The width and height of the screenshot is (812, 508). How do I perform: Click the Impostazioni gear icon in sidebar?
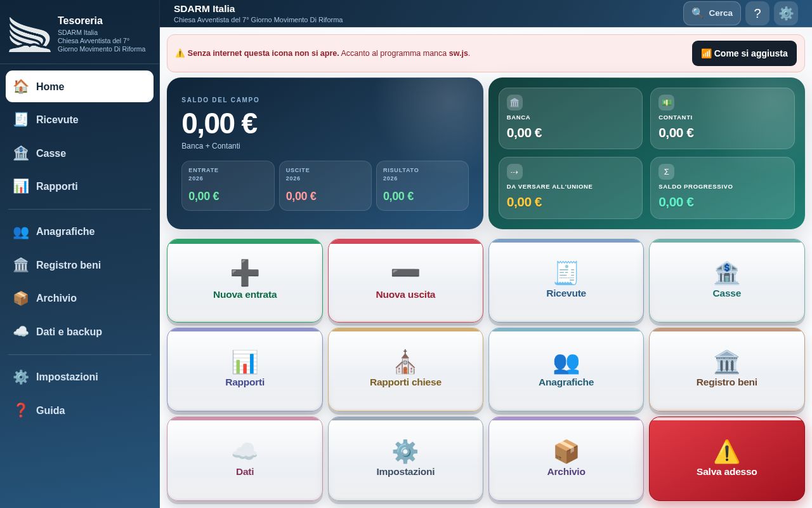click(x=21, y=377)
